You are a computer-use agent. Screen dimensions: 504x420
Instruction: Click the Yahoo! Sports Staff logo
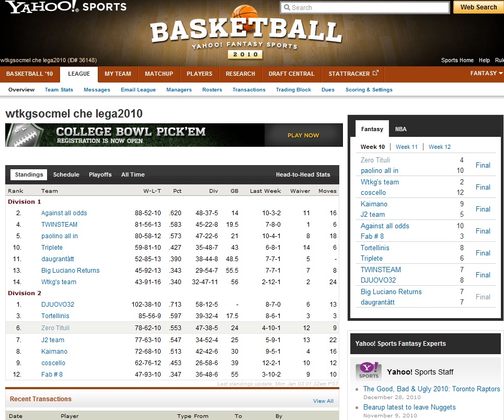point(368,371)
